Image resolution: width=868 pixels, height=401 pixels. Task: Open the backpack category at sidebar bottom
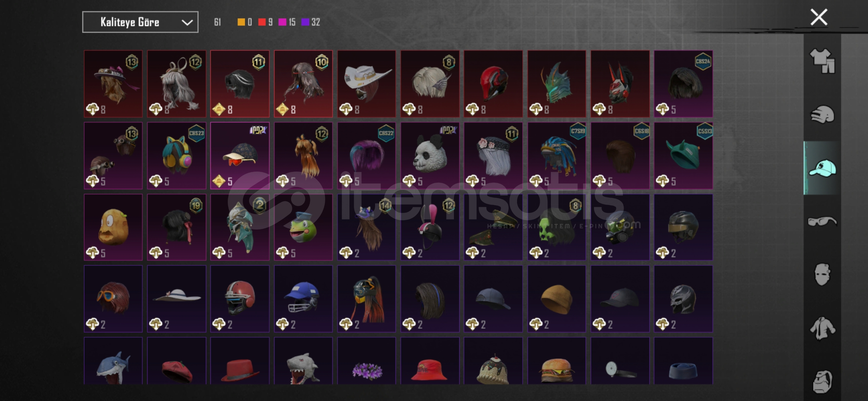click(822, 381)
